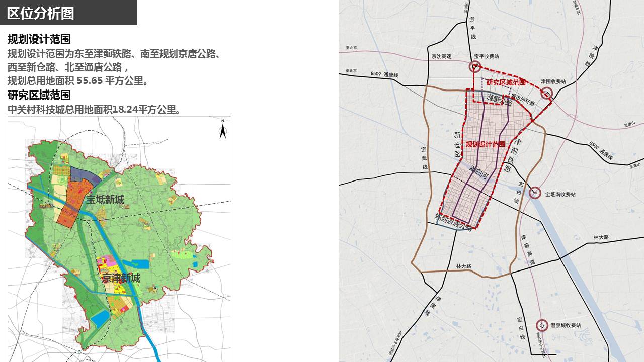Click the red 规划设计范围 label on right map
Image resolution: width=644 pixels, height=362 pixels.
coord(485,144)
